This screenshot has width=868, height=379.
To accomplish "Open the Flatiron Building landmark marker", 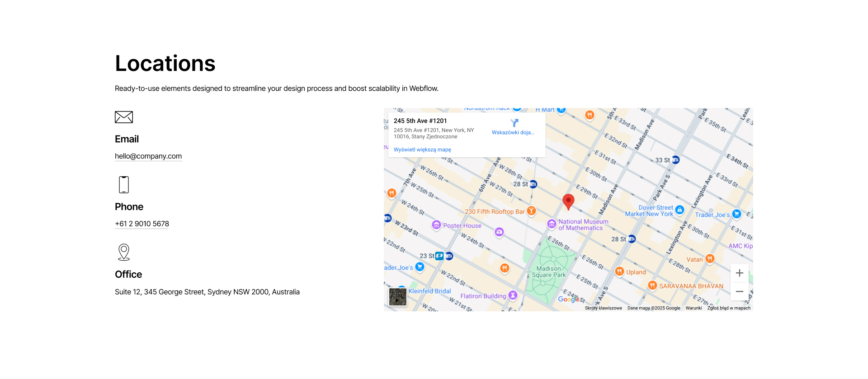I will click(x=513, y=295).
